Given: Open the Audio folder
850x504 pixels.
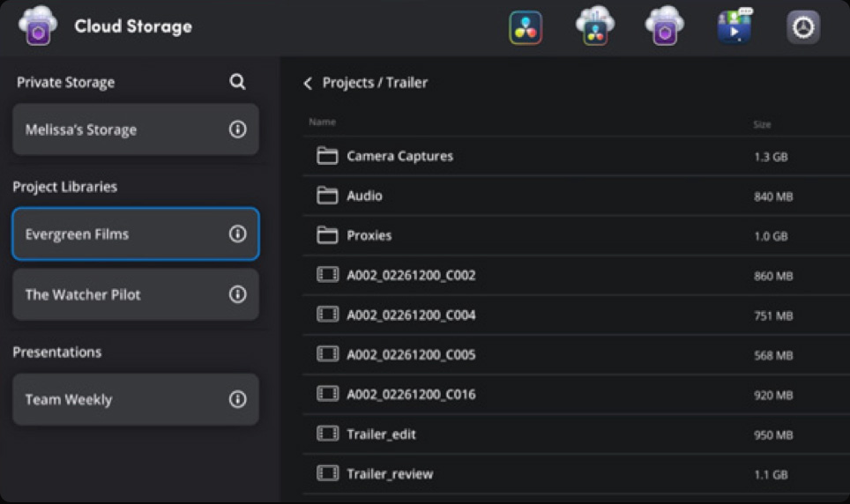Looking at the screenshot, I should click(364, 196).
